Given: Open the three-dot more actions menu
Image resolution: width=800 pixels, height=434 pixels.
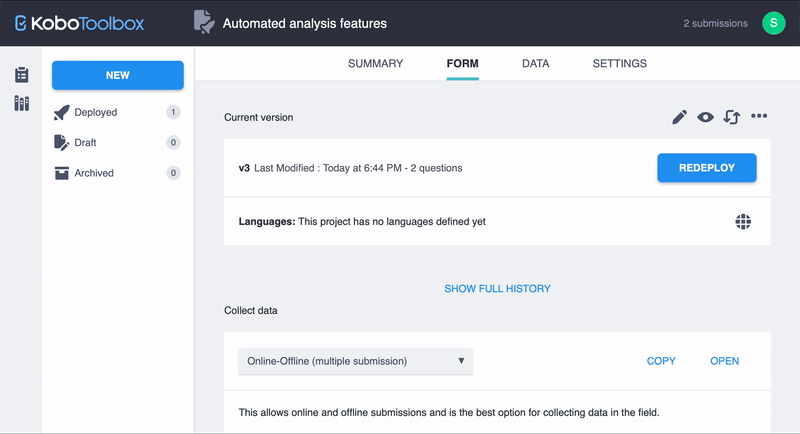Looking at the screenshot, I should pos(759,117).
